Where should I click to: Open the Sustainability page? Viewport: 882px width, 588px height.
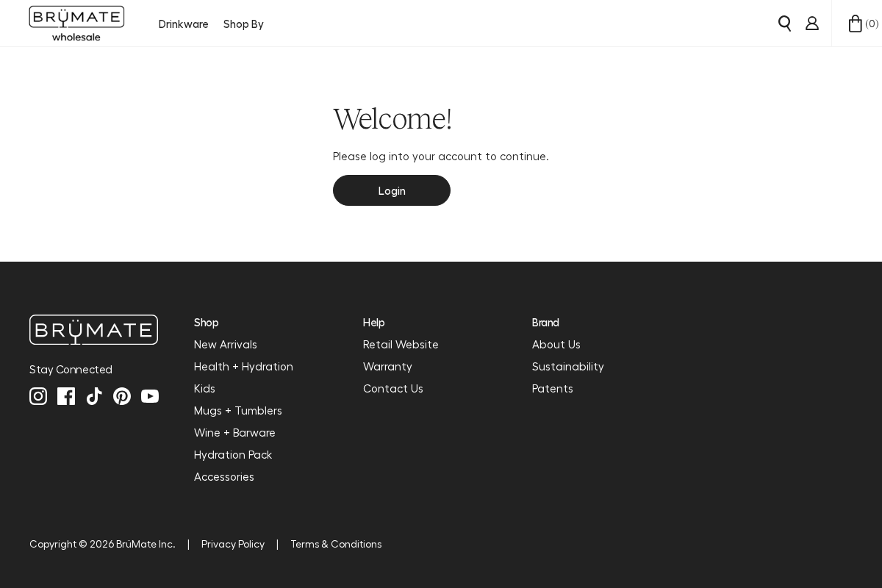tap(567, 366)
